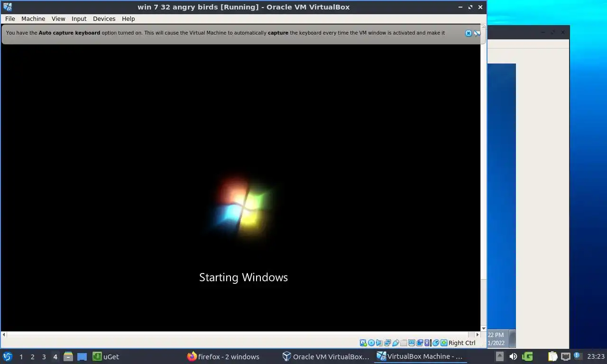The width and height of the screenshot is (607, 364).
Task: Click the display indicator in VM status bar
Action: 412,343
